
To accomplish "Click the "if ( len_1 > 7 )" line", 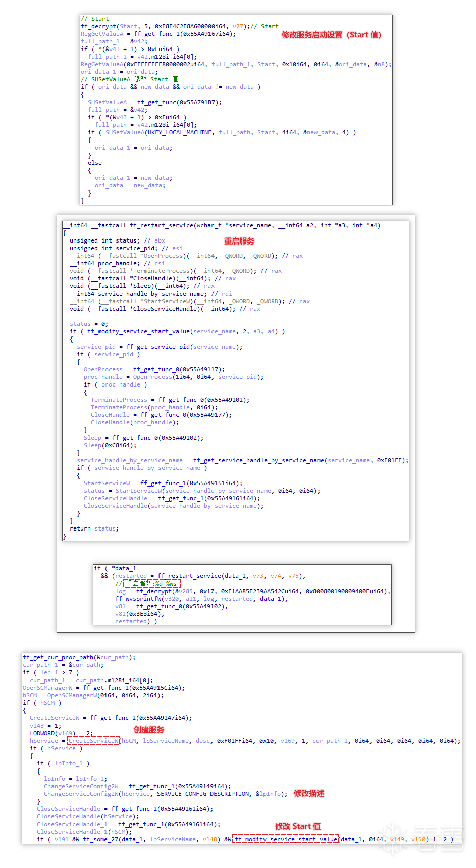I will 51,672.
